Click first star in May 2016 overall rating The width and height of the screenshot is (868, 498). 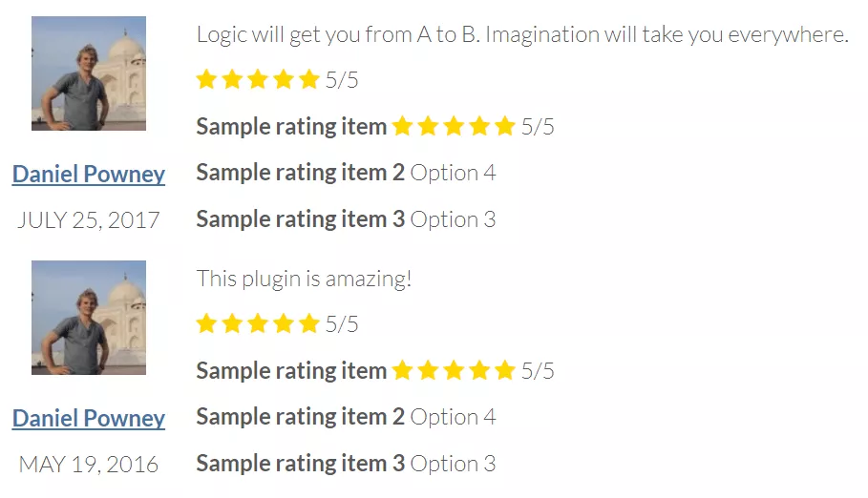pyautogui.click(x=206, y=323)
